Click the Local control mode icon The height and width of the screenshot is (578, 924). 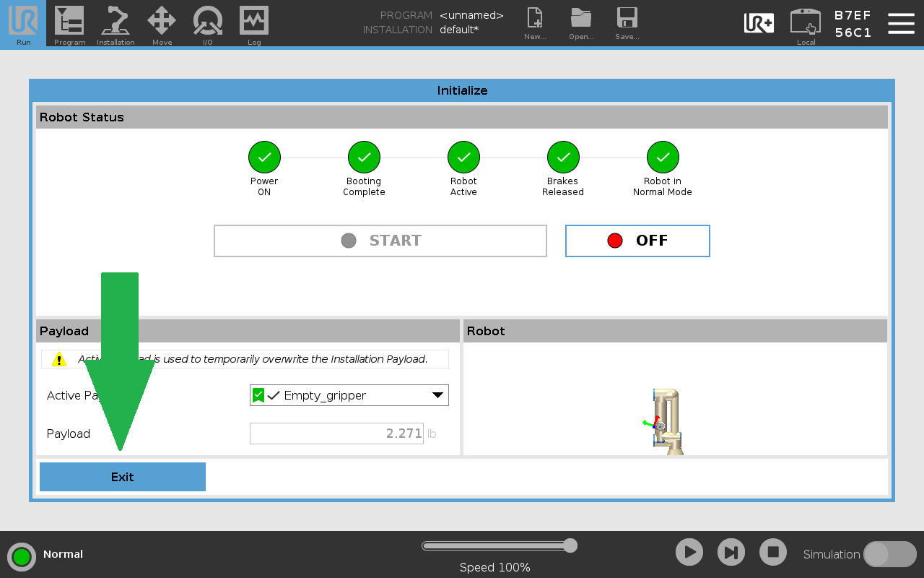806,22
